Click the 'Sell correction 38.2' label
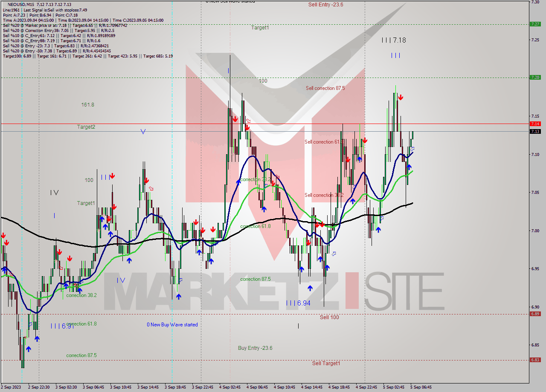This screenshot has height=392, width=546. click(x=324, y=195)
